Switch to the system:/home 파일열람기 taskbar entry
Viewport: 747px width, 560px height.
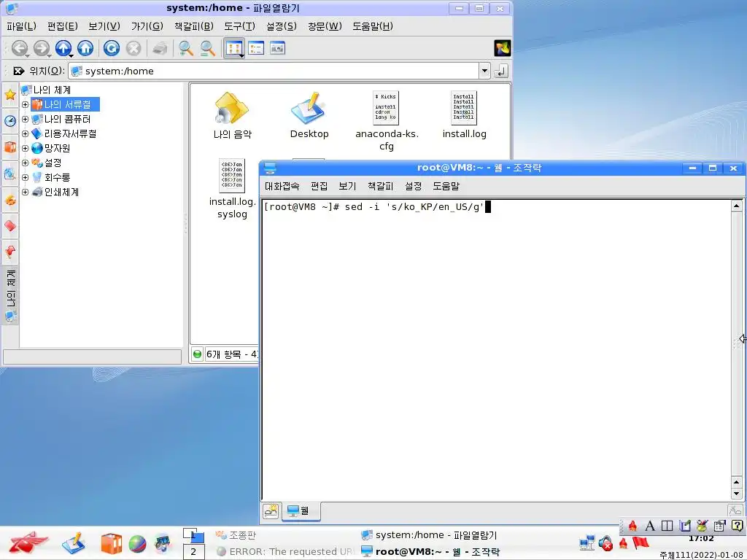tap(429, 535)
